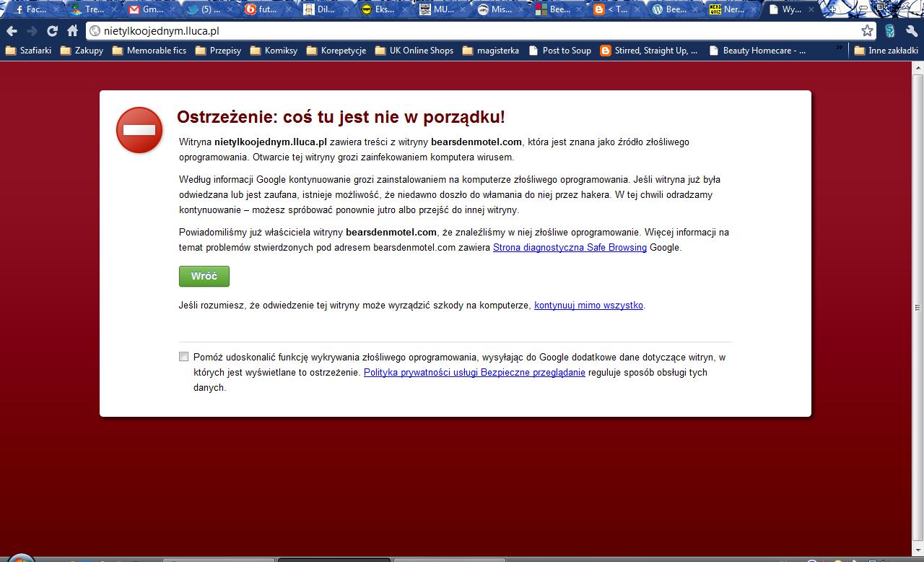Reload the current page
924x562 pixels.
click(x=52, y=31)
